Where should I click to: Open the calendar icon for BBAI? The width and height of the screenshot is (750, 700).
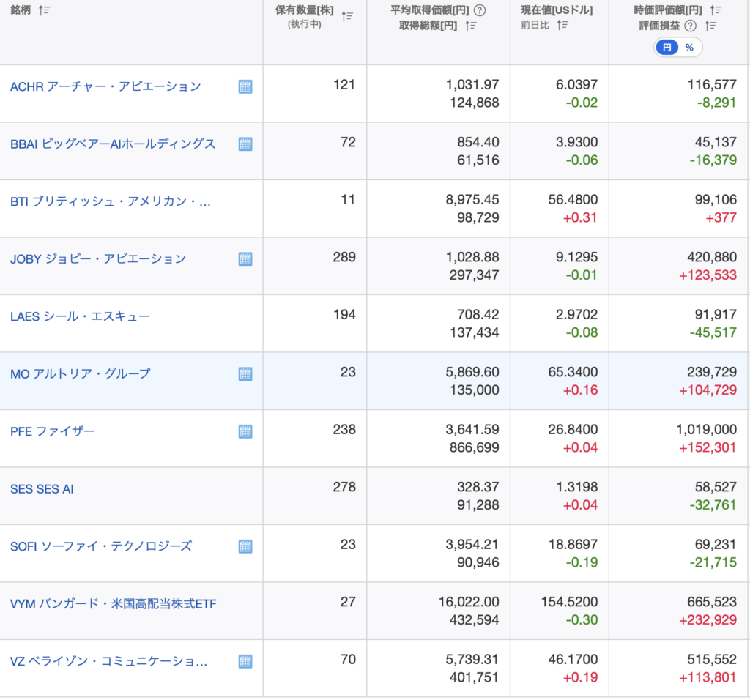[245, 144]
